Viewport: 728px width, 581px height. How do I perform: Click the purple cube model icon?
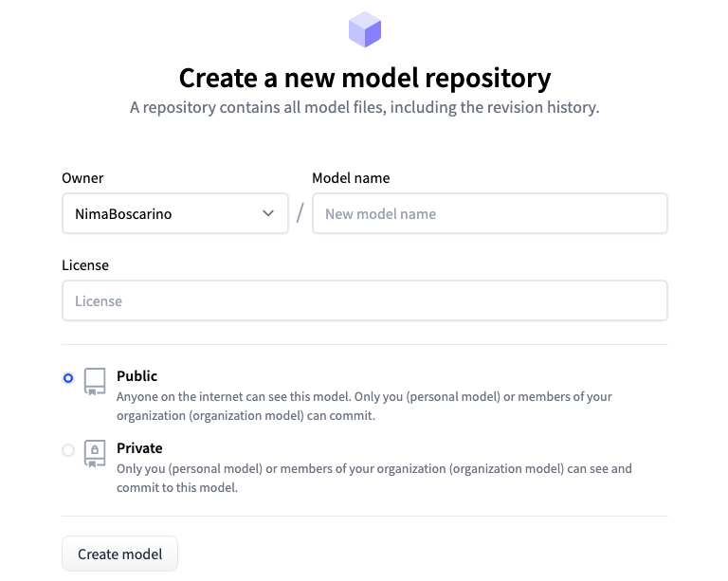tap(365, 29)
